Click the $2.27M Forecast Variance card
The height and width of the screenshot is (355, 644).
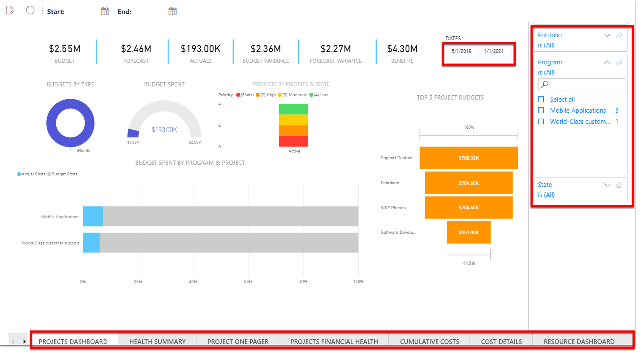point(336,53)
